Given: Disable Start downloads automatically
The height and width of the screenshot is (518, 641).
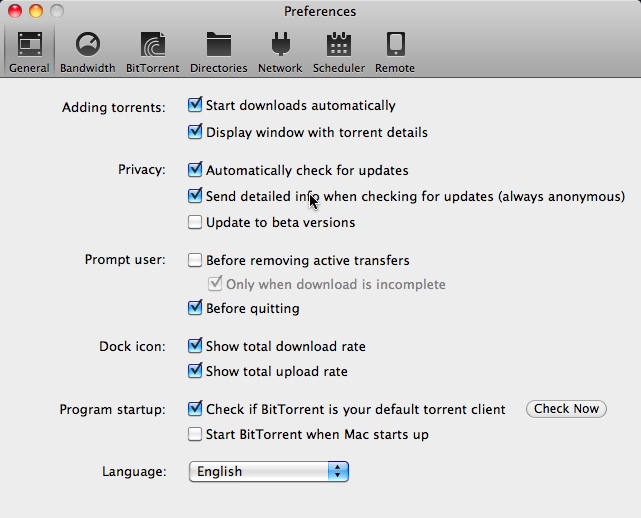Looking at the screenshot, I should (195, 105).
